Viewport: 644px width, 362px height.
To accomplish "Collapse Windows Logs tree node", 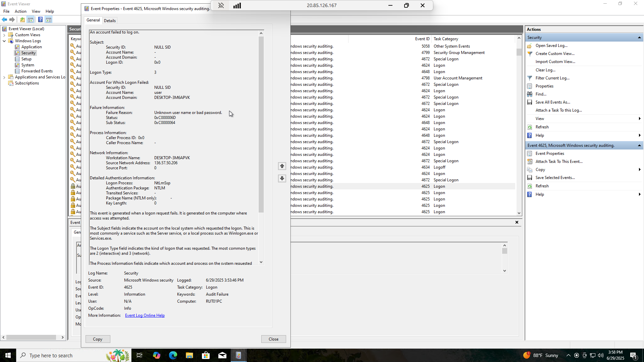I will (x=4, y=41).
